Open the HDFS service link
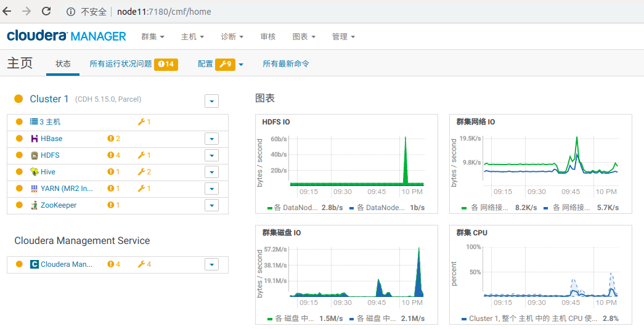The width and height of the screenshot is (644, 329). [50, 155]
